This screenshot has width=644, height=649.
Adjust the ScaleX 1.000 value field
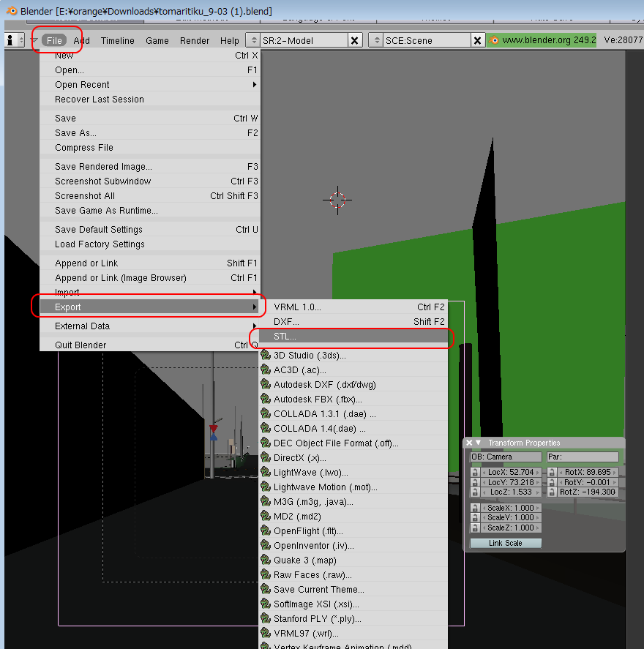(x=511, y=508)
